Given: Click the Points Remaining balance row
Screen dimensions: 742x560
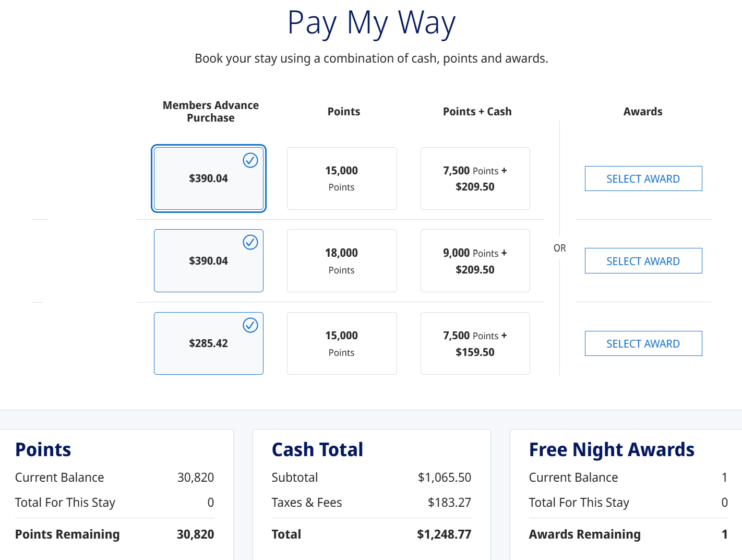Looking at the screenshot, I should [x=114, y=534].
